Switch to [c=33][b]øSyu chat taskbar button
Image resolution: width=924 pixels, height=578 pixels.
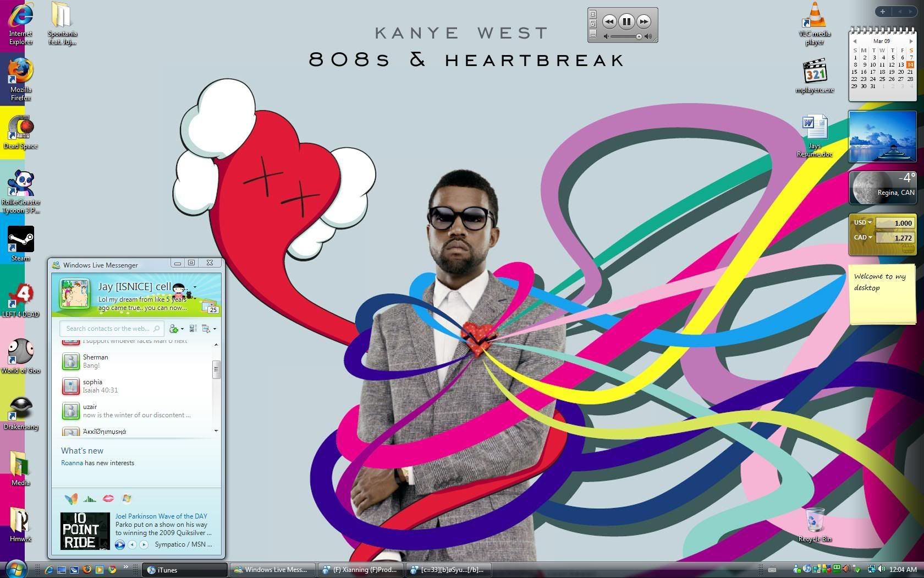(449, 570)
